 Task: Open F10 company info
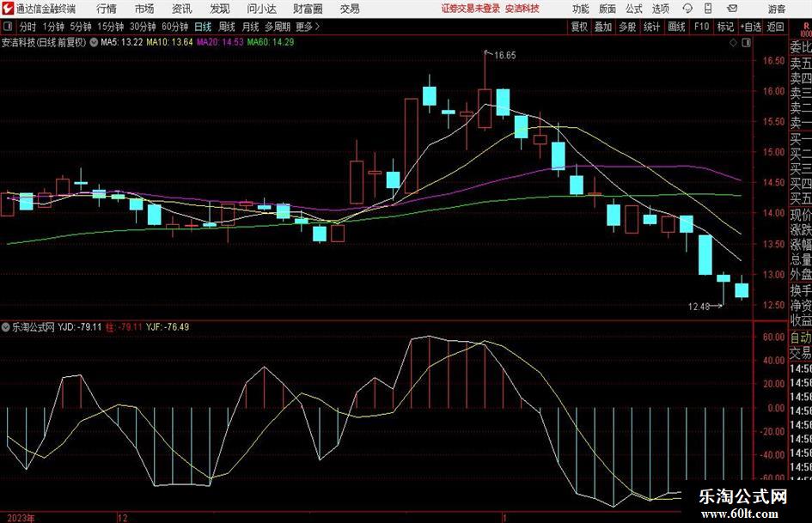click(x=702, y=27)
